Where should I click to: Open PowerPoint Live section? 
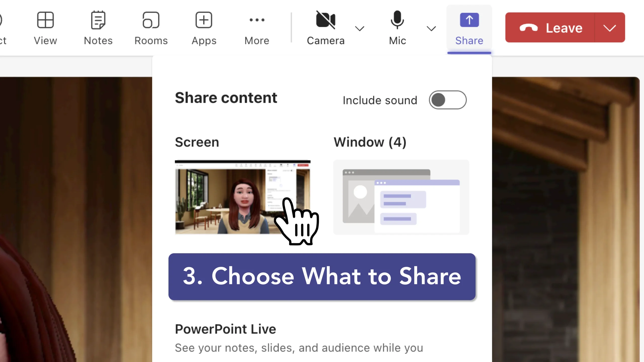(225, 329)
